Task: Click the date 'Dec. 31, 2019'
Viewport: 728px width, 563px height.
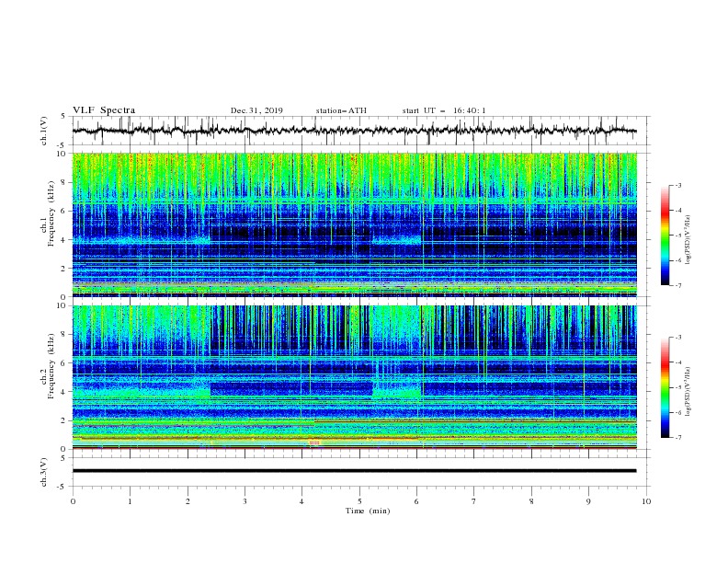Action: coord(256,110)
